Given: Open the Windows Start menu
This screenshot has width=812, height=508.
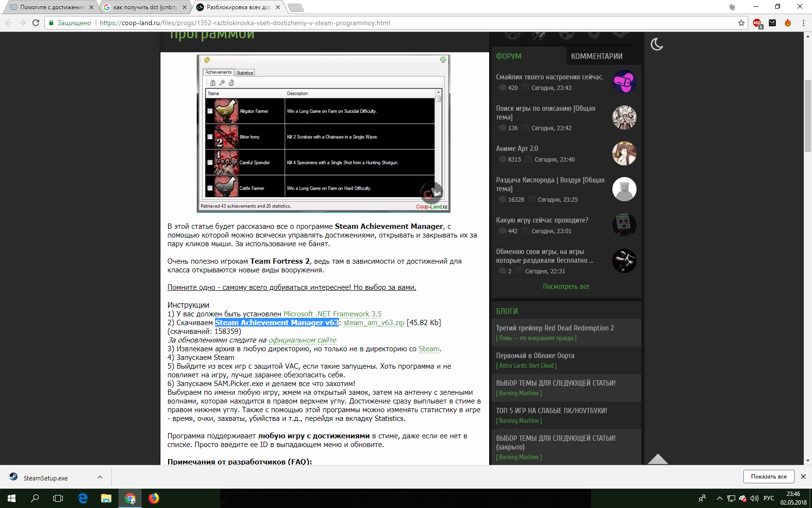Looking at the screenshot, I should tap(12, 498).
